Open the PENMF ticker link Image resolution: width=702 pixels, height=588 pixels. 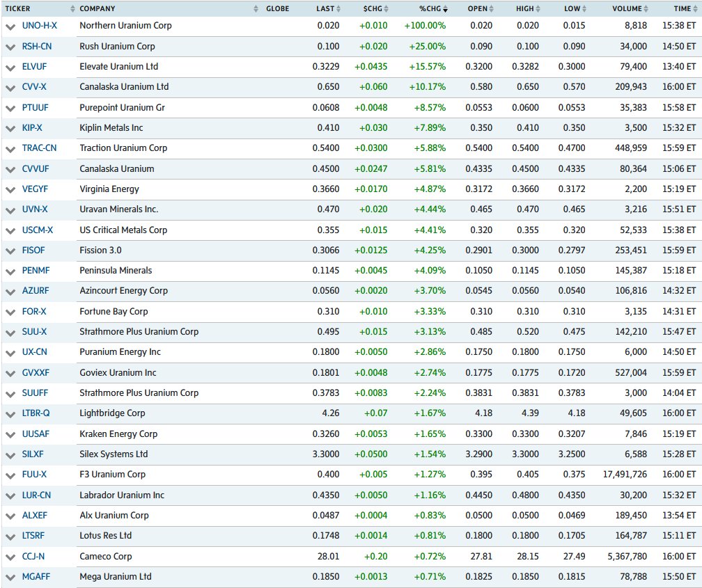point(36,270)
